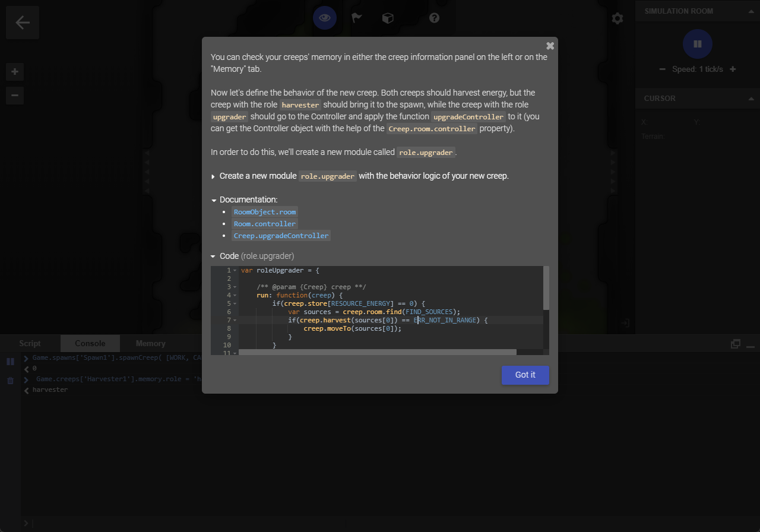
Task: Click the Got it button
Action: tap(525, 375)
